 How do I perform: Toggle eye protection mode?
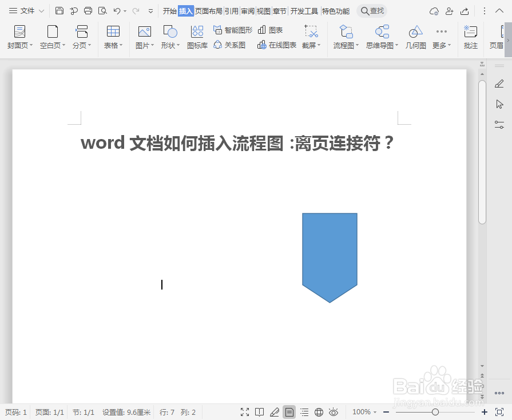pos(334,412)
